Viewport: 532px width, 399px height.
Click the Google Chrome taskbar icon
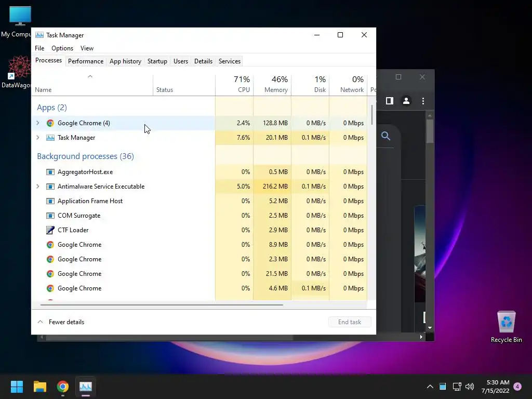(63, 387)
